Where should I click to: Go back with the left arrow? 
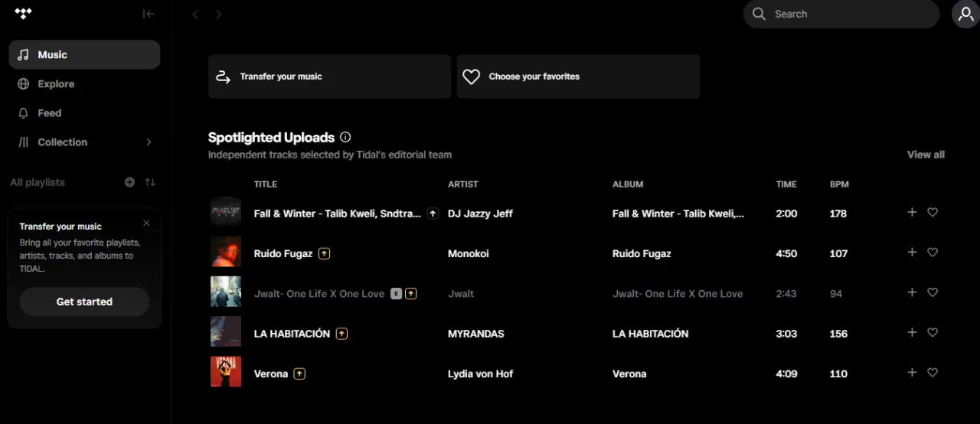[x=195, y=15]
